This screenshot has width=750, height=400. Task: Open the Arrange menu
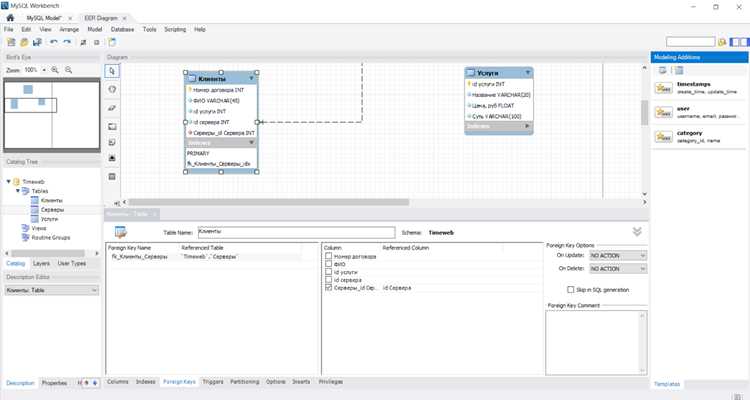tap(69, 29)
